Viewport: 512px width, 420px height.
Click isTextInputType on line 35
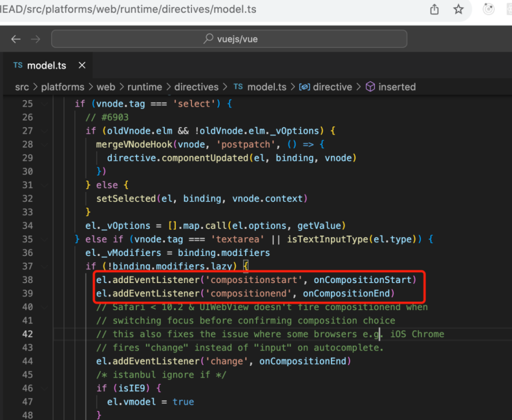(x=327, y=239)
